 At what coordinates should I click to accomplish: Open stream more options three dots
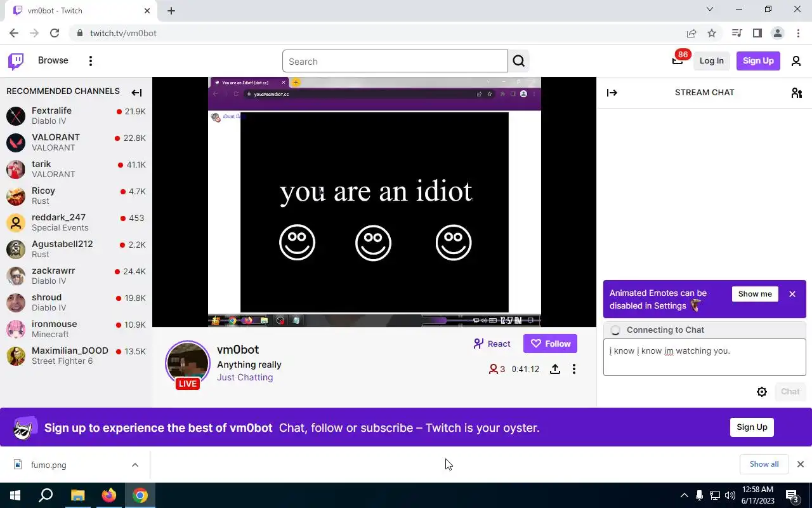click(x=574, y=369)
